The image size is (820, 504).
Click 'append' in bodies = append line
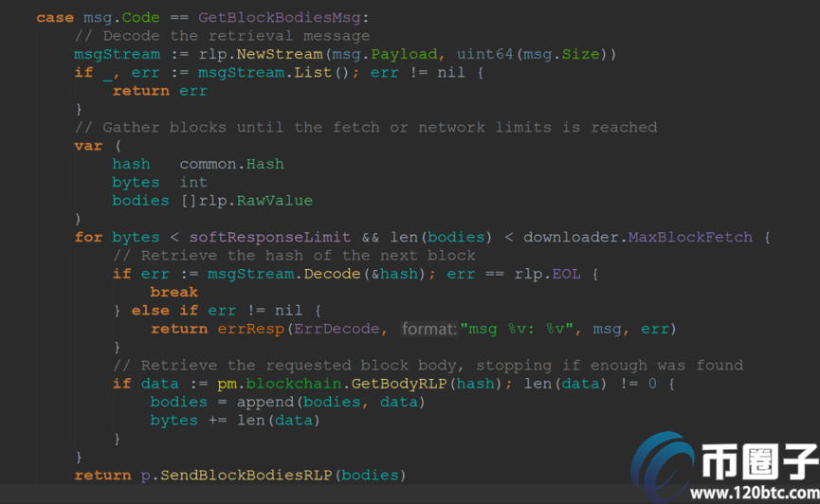pyautogui.click(x=265, y=402)
